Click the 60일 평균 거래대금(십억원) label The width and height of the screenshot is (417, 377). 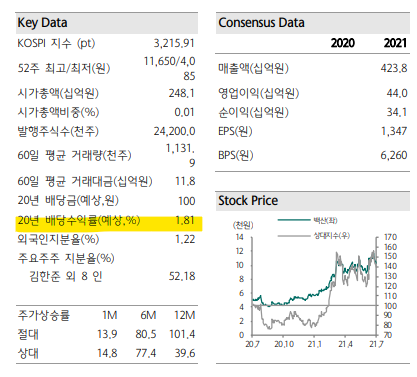[x=85, y=181]
